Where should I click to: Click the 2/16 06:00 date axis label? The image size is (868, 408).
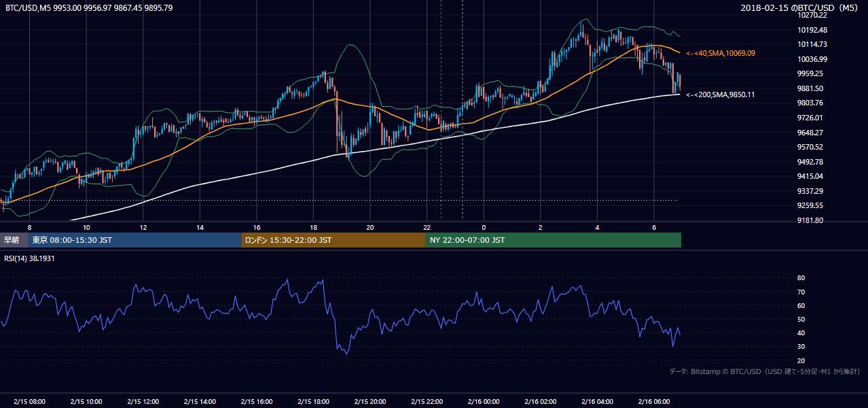[654, 402]
